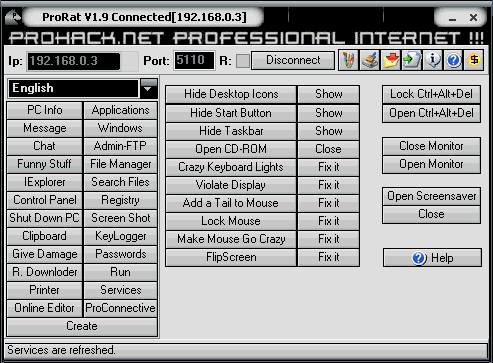
Task: Click Fix it next to Crazy Keyboard Lights
Action: coord(329,167)
